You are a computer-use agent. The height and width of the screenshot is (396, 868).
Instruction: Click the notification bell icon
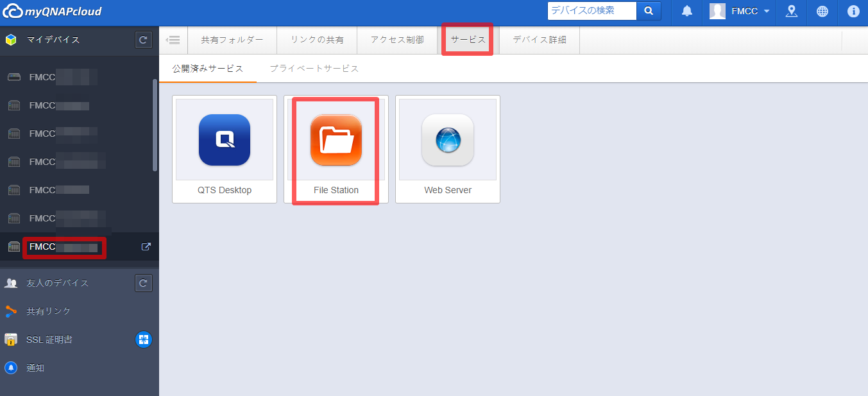pyautogui.click(x=687, y=12)
